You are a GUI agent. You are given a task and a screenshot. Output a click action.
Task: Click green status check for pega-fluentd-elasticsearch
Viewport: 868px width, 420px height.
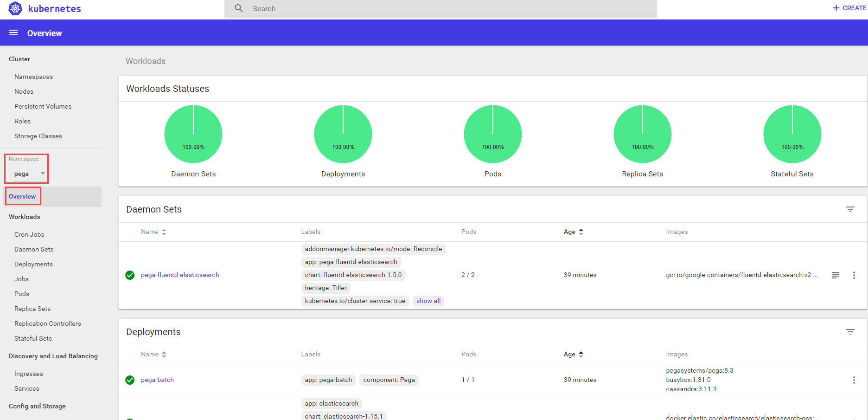(x=130, y=275)
